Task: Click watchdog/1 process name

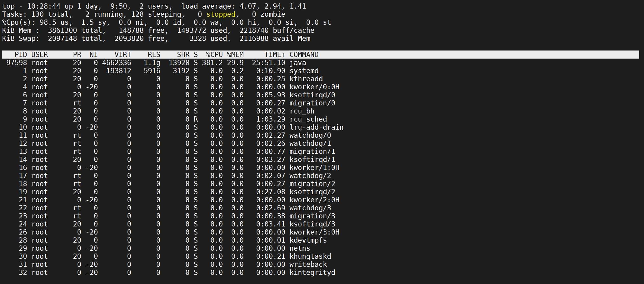Action: click(x=310, y=143)
